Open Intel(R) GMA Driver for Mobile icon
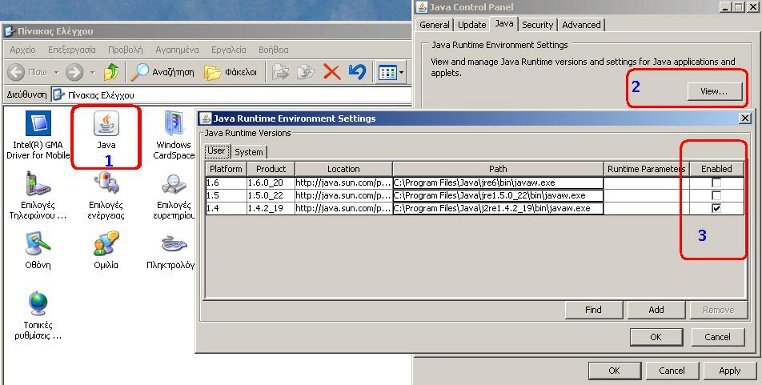The image size is (762, 385). pyautogui.click(x=38, y=124)
